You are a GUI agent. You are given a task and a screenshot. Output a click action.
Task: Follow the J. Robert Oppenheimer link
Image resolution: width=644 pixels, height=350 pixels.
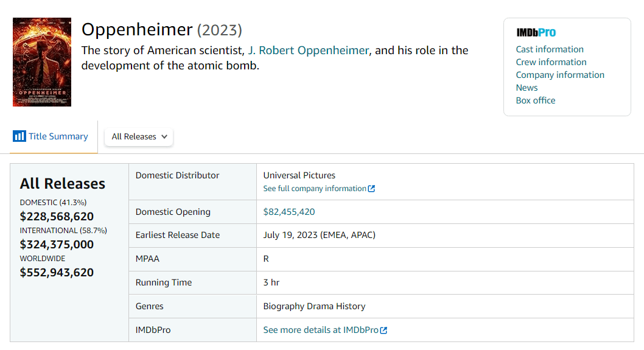coord(308,51)
